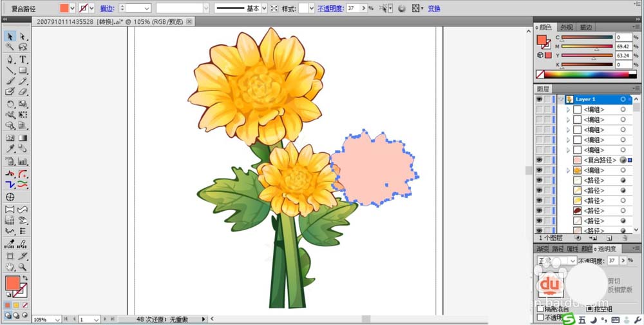Select the Selection (black arrow) tool
The height and width of the screenshot is (325, 644).
pos(10,37)
